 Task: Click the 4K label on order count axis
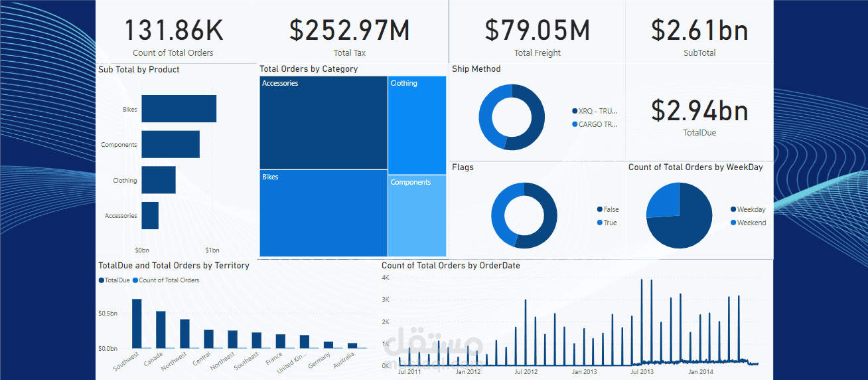(385, 278)
